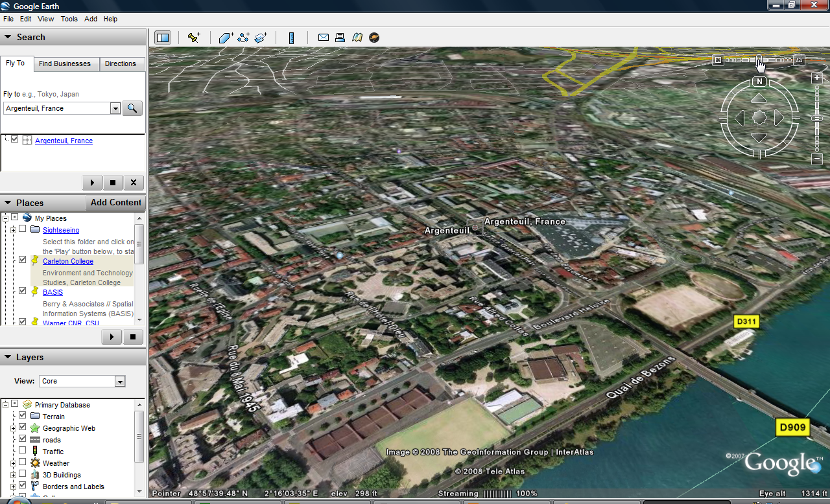Screen dimensions: 830x504
Task: Switch to the Find Businesses tab
Action: click(65, 63)
